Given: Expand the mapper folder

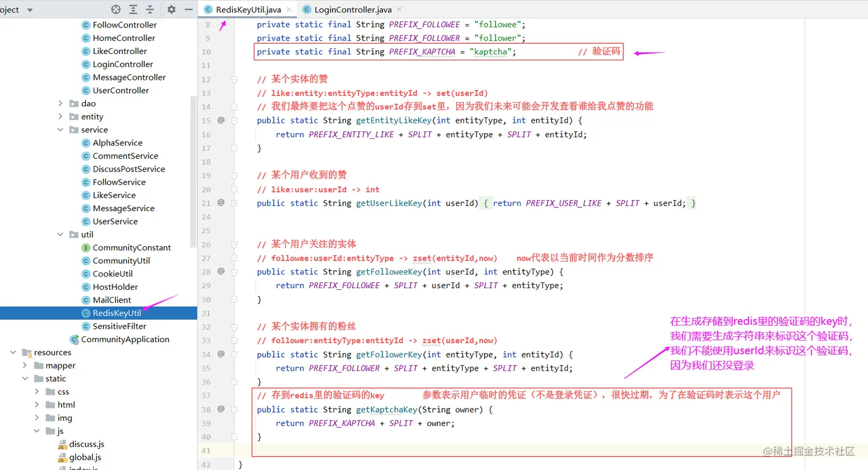Looking at the screenshot, I should click(25, 366).
